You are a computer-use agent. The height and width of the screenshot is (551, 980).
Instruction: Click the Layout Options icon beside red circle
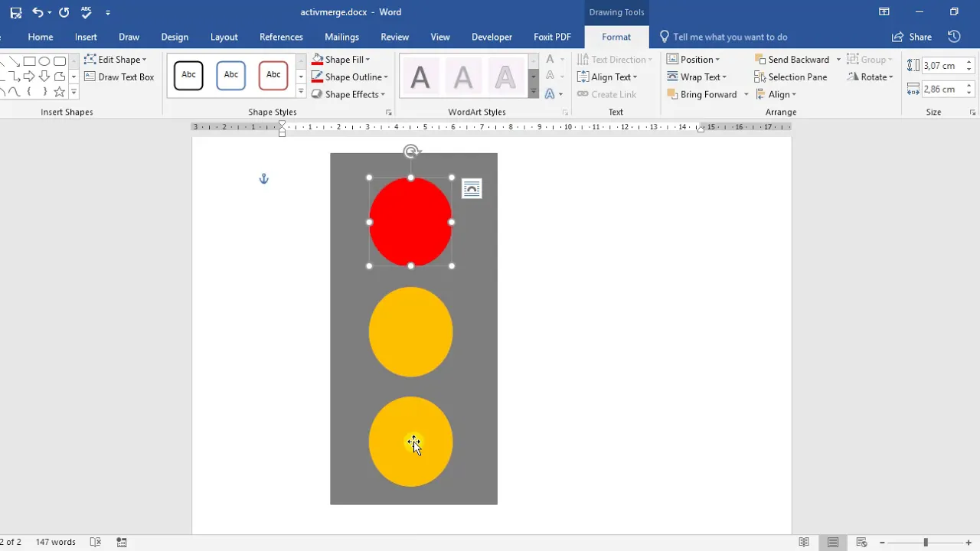[472, 189]
